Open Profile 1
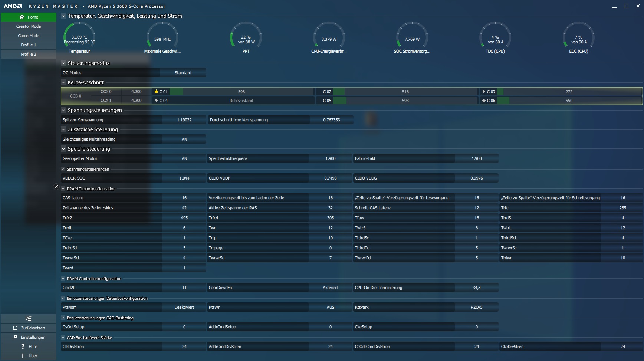 click(29, 45)
